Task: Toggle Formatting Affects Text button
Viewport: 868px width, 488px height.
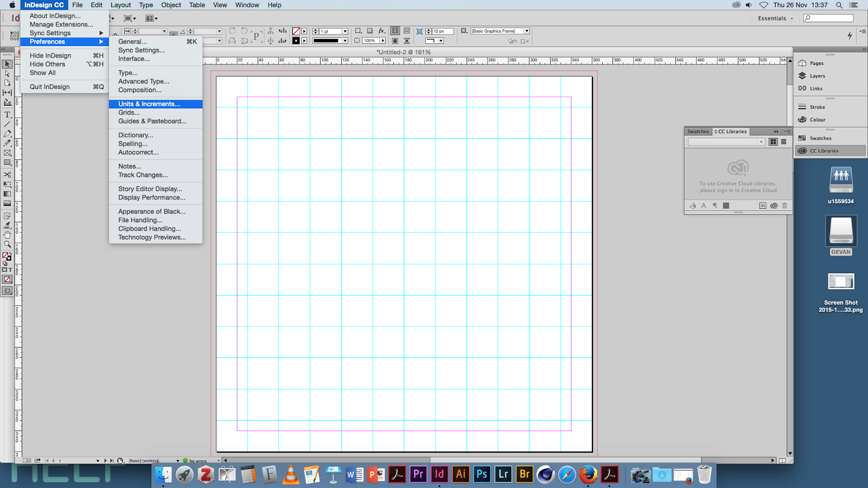Action: click(x=10, y=269)
